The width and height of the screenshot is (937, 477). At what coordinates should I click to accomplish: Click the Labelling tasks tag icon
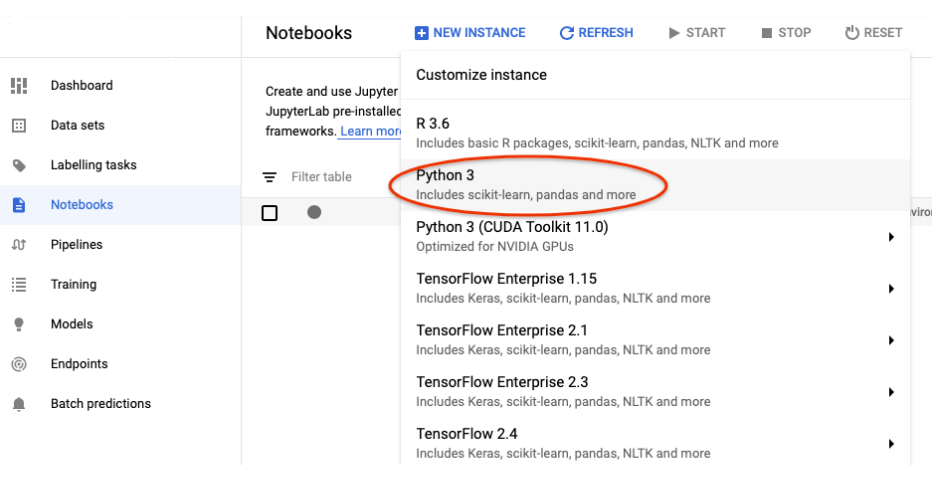pos(19,165)
